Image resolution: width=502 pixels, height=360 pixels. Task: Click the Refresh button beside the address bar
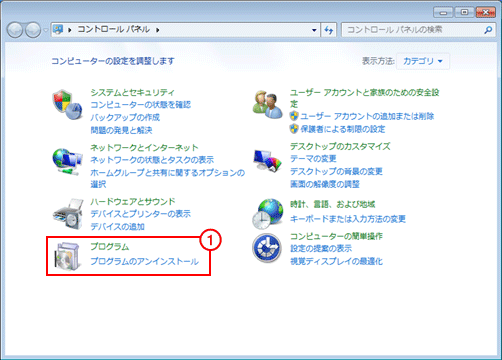coord(329,30)
